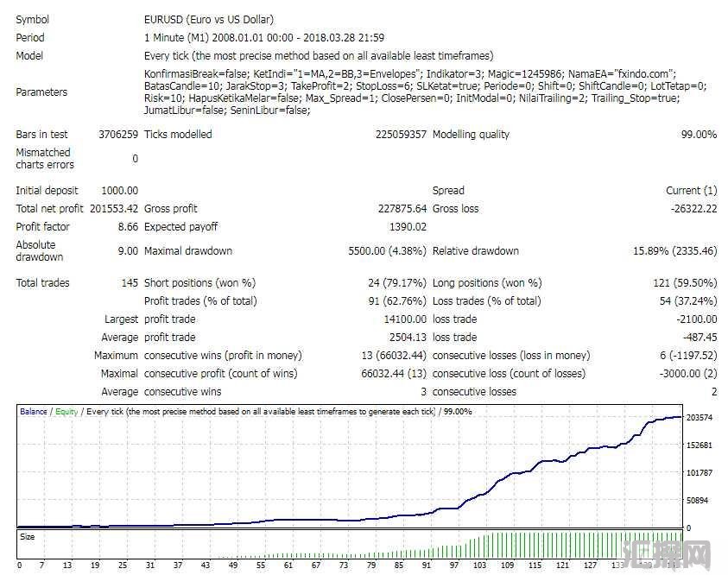
Task: Select the Profit factor value 8.66
Action: click(x=127, y=227)
